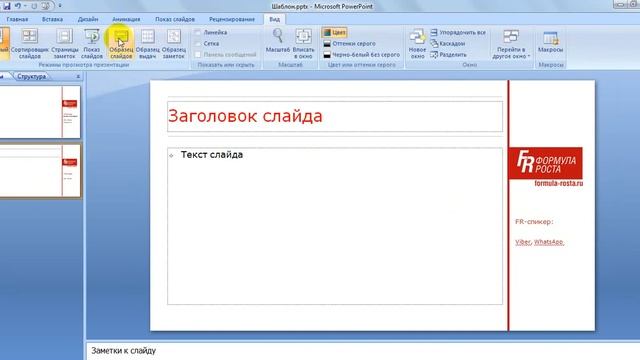640x360 pixels.
Task: Expand Перейти в другое окно dropdown
Action: (511, 43)
